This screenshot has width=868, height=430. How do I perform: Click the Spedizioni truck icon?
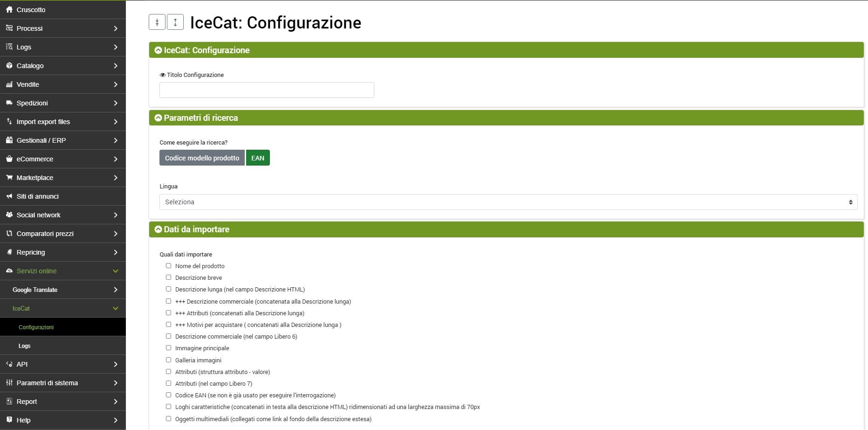pos(9,103)
